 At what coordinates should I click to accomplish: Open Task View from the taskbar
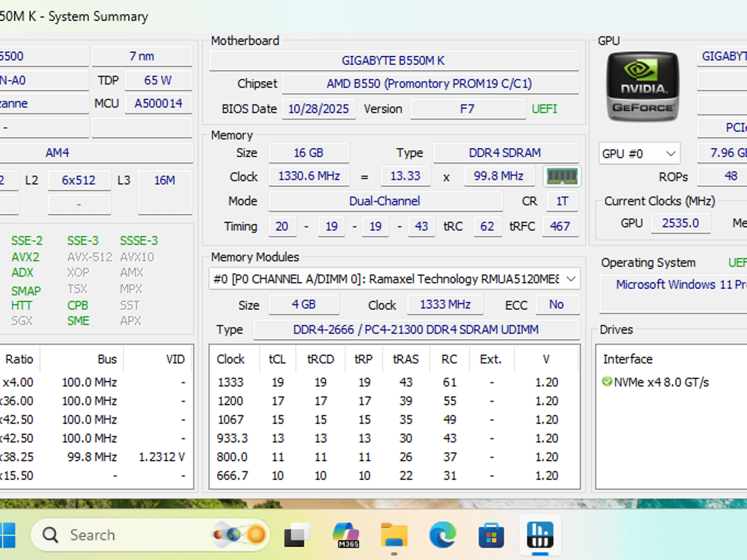(x=297, y=535)
